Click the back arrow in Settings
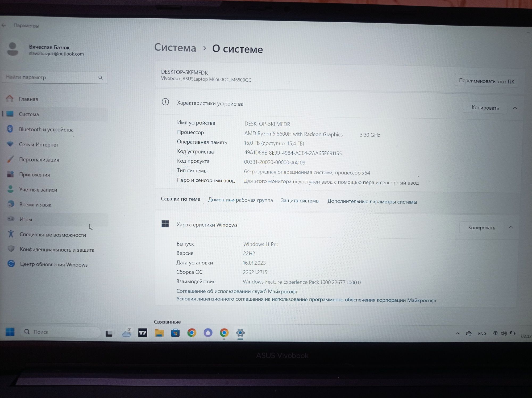The image size is (532, 398). pos(4,25)
